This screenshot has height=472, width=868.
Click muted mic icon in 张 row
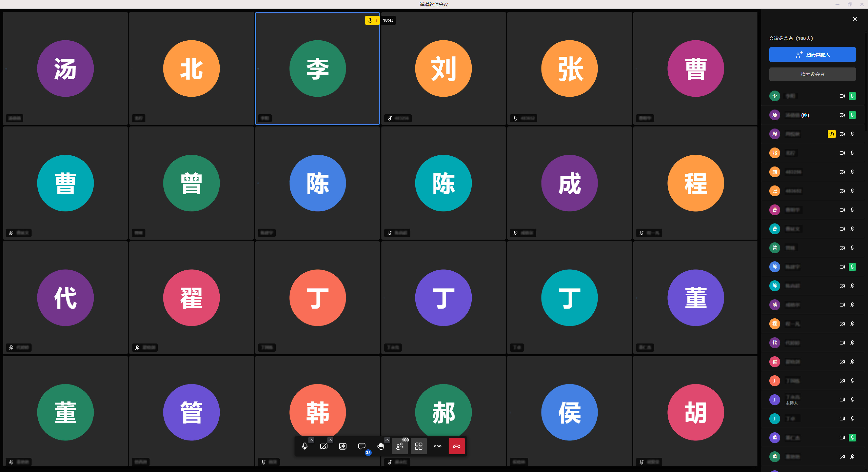[852, 191]
